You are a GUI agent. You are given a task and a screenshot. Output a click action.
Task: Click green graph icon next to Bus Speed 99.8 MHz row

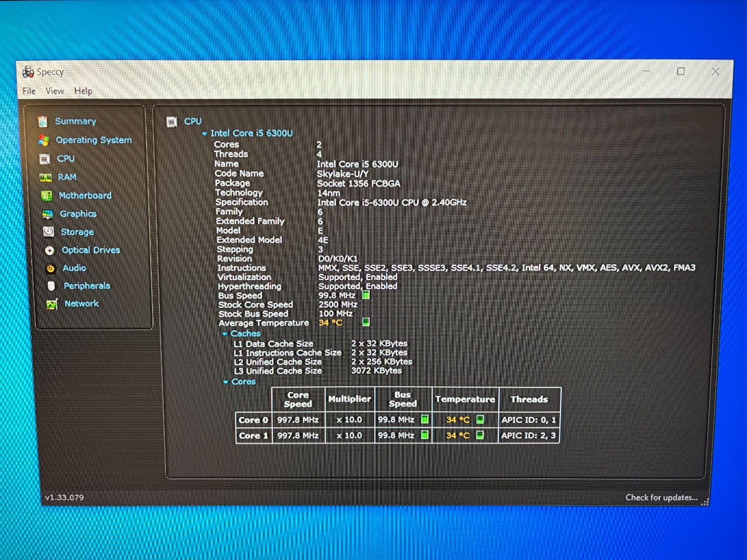pos(366,295)
